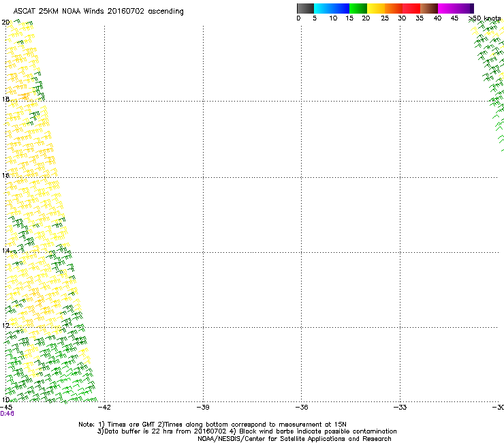Click the NOAA/NESDIS credit line
504x443 pixels.
294,439
